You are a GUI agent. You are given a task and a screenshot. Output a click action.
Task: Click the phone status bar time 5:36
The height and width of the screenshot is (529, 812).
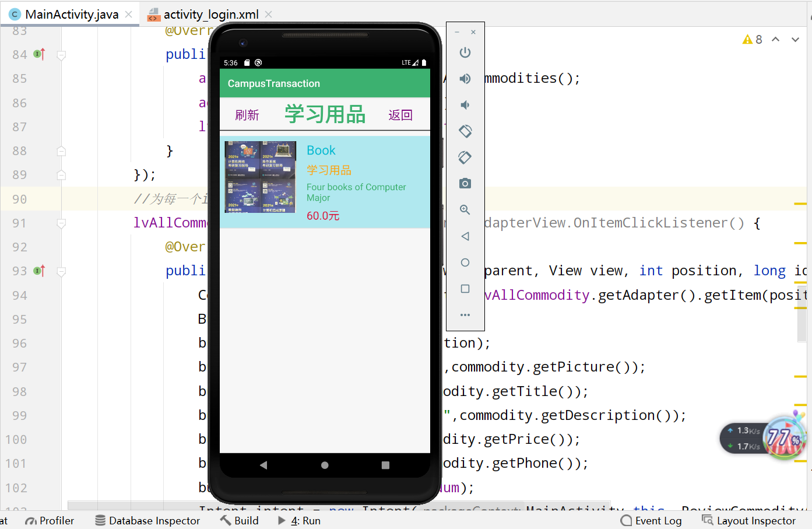pyautogui.click(x=231, y=62)
